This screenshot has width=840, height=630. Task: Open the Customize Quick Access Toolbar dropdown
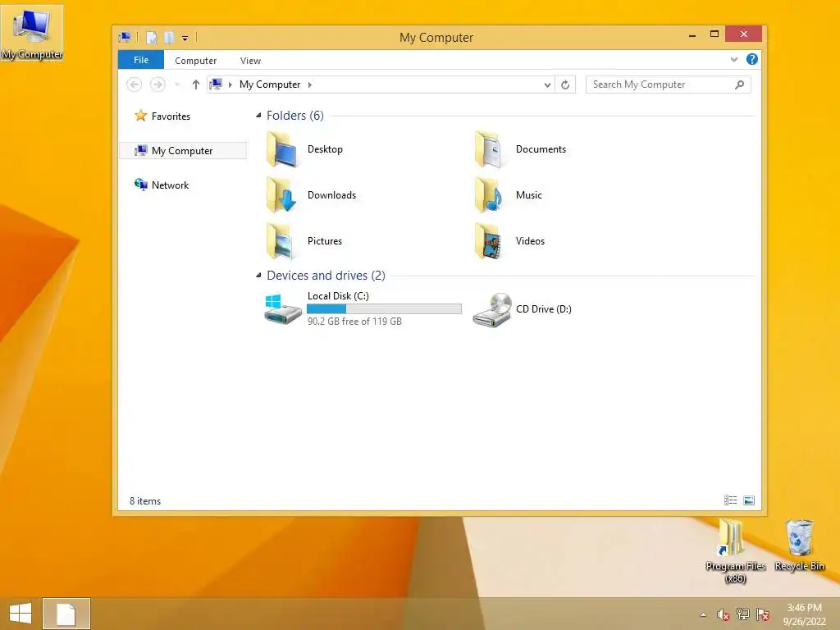click(185, 38)
